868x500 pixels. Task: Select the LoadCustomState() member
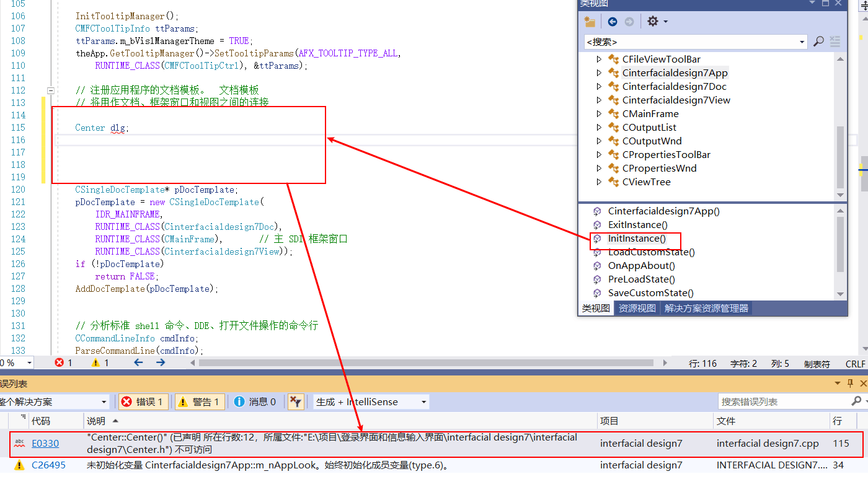click(652, 252)
